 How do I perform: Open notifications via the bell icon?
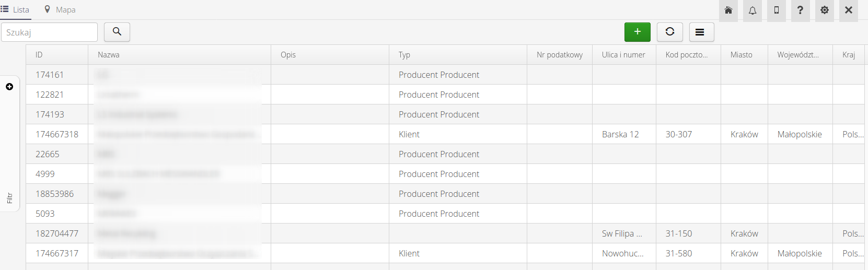pos(753,10)
